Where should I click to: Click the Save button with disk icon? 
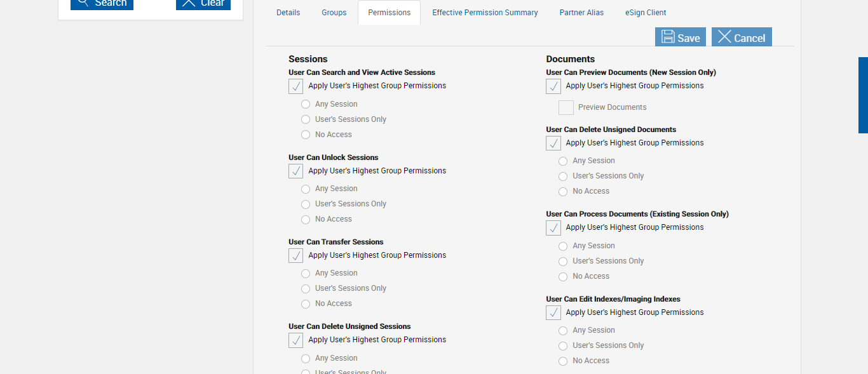click(x=681, y=37)
